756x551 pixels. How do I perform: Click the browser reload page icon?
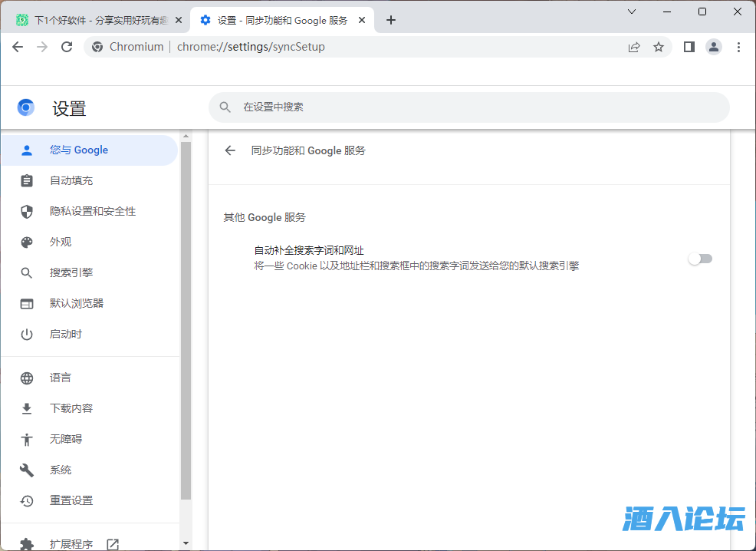coord(67,47)
